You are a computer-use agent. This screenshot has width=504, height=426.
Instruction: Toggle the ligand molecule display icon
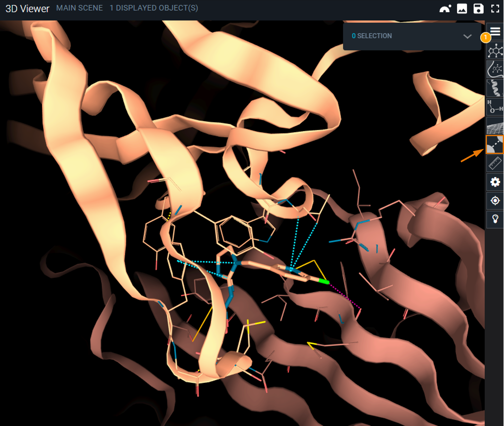(495, 51)
